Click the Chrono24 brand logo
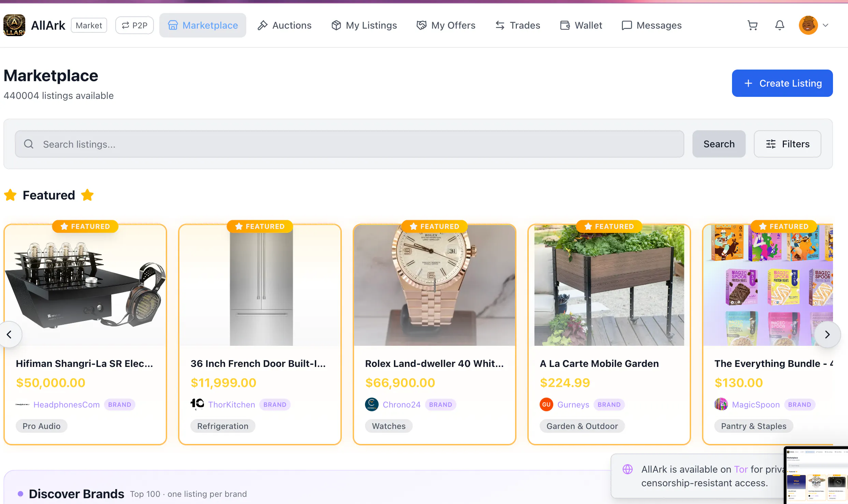Screen dimensions: 848x504 (372, 404)
